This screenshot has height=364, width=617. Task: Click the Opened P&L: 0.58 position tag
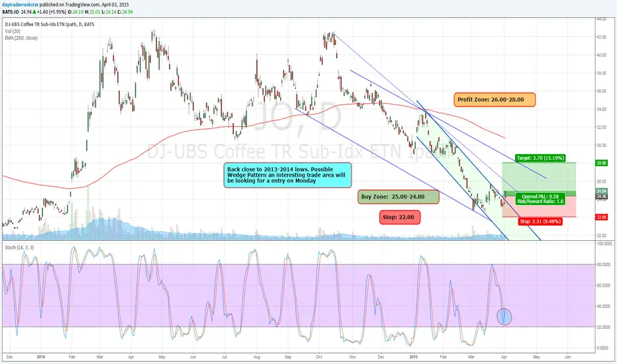pyautogui.click(x=540, y=199)
